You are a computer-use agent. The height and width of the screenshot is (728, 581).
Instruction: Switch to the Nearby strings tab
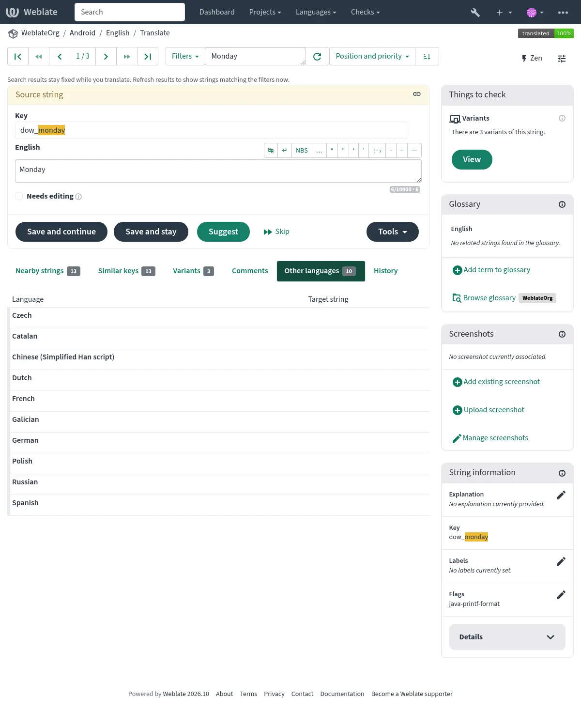(x=48, y=271)
